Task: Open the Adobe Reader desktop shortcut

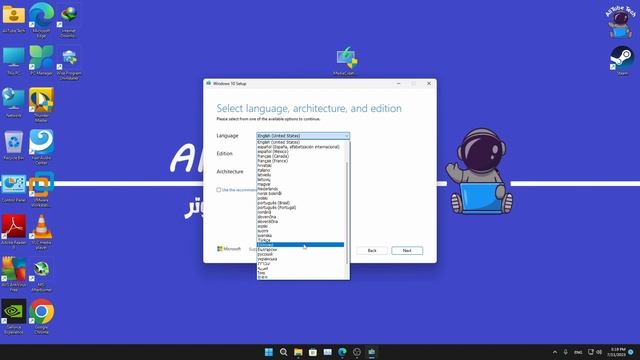Action: coord(13,232)
